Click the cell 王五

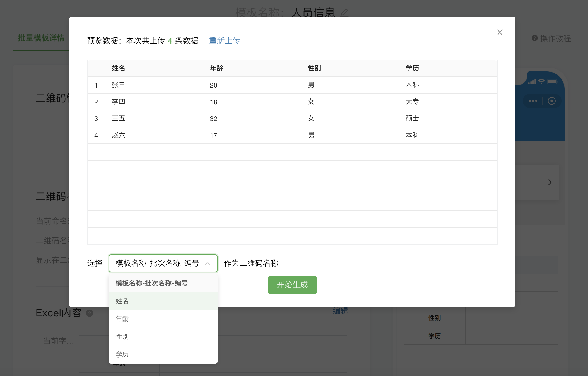coord(154,119)
